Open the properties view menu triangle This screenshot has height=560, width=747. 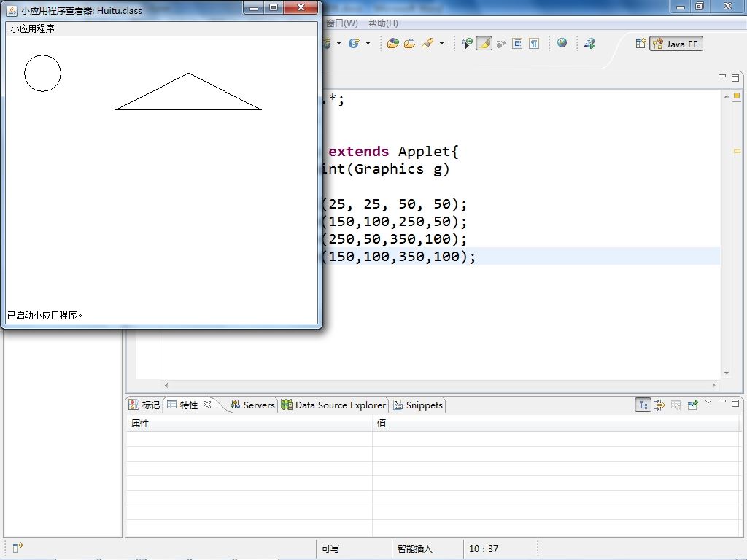[708, 402]
